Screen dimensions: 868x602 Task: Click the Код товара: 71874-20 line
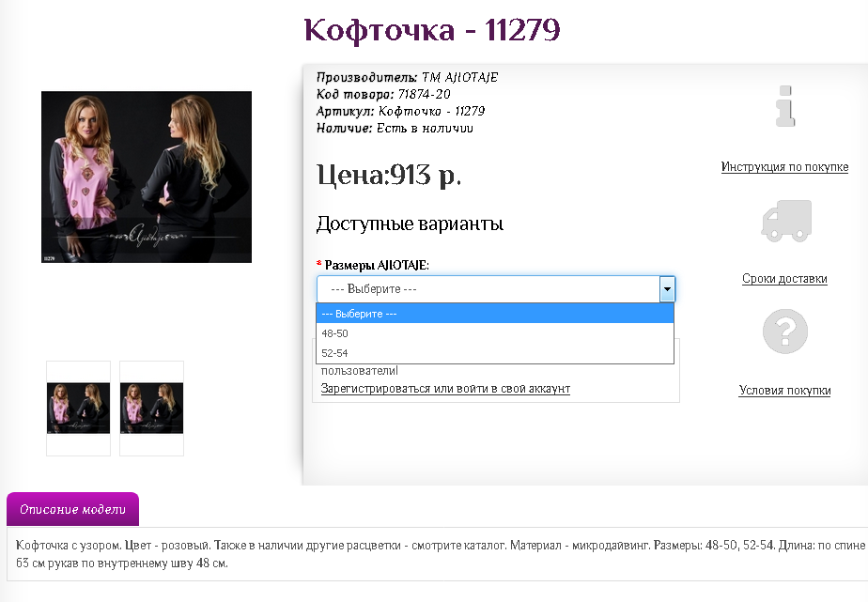coord(383,94)
